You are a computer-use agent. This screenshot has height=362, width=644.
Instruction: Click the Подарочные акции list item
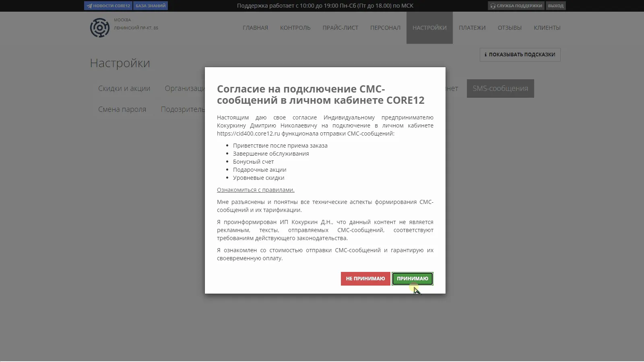(260, 170)
